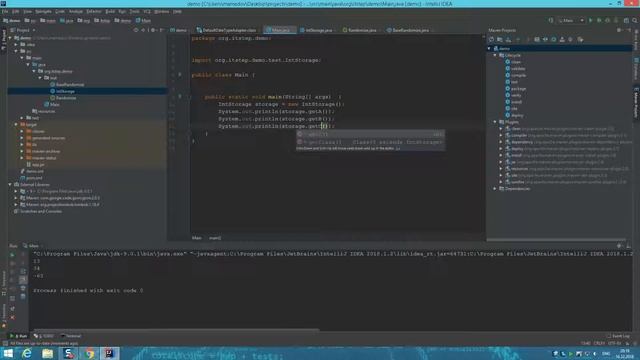The width and height of the screenshot is (640, 360).
Task: Start debugging with the bug icon in the top toolbar
Action: [x=599, y=20]
